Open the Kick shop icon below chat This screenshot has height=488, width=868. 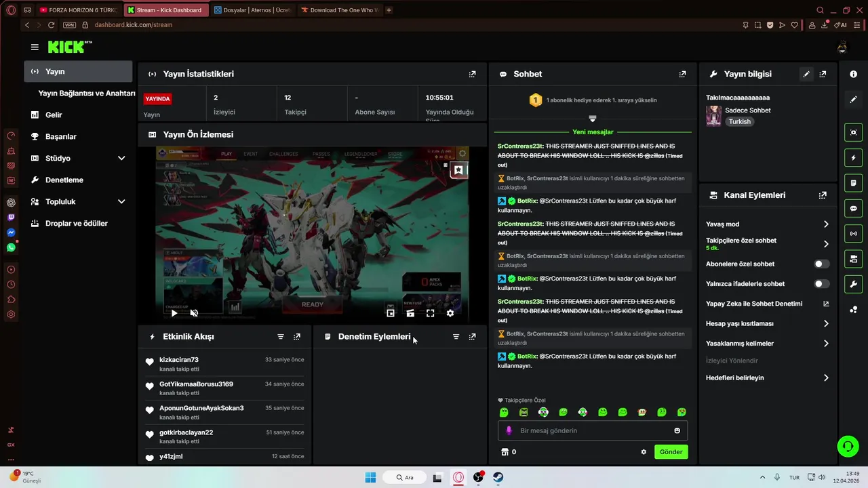[504, 452]
